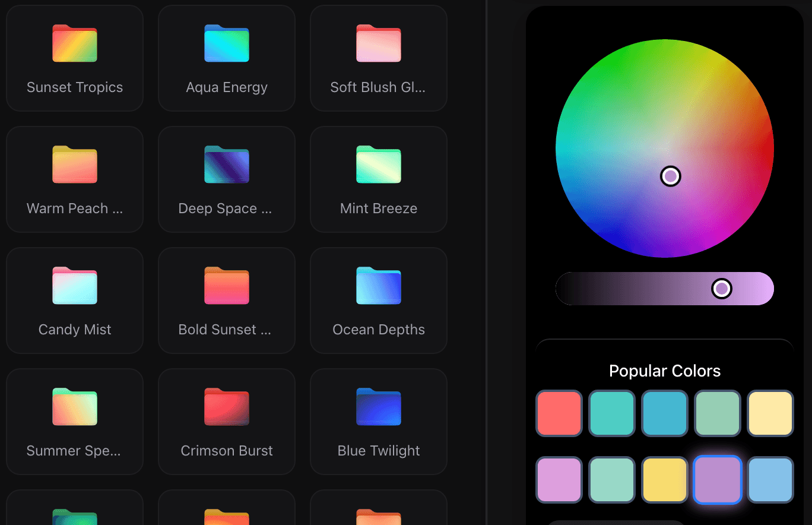Click the center handle on the color wheel

(671, 176)
